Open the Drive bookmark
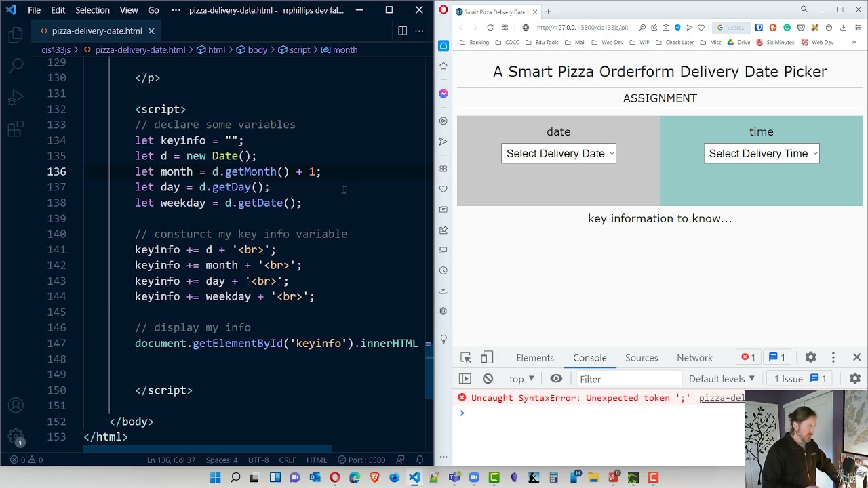868x488 pixels. click(x=739, y=42)
